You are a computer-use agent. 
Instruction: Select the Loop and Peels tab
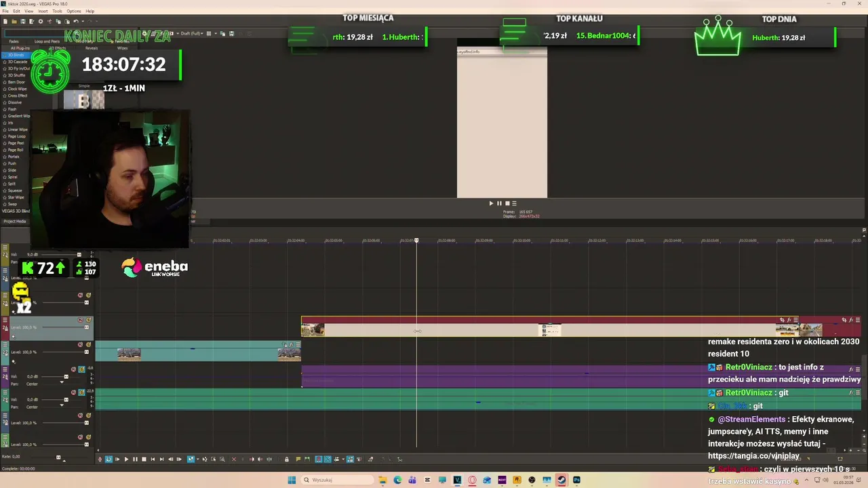pos(47,41)
